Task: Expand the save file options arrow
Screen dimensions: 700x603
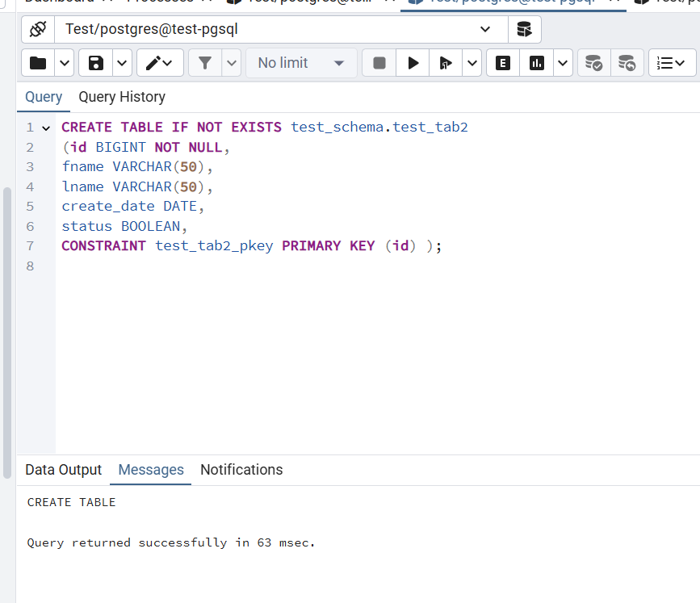Action: coord(122,63)
